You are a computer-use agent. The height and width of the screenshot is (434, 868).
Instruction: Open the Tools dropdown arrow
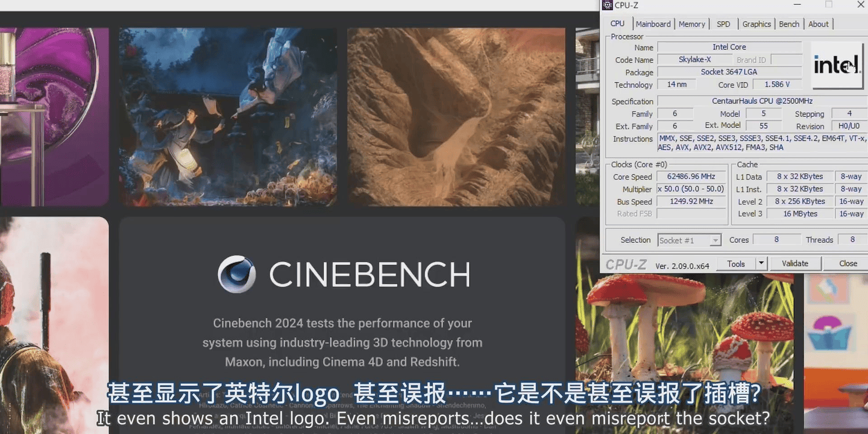tap(761, 263)
